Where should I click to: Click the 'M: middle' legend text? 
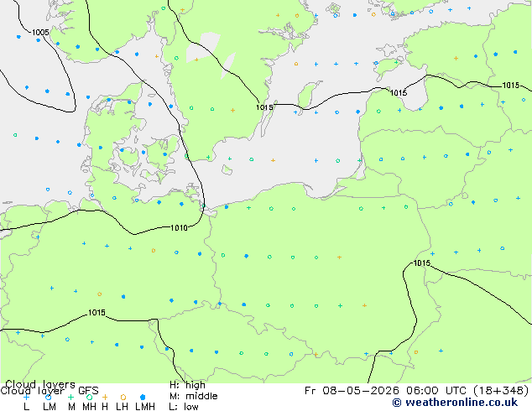point(193,396)
